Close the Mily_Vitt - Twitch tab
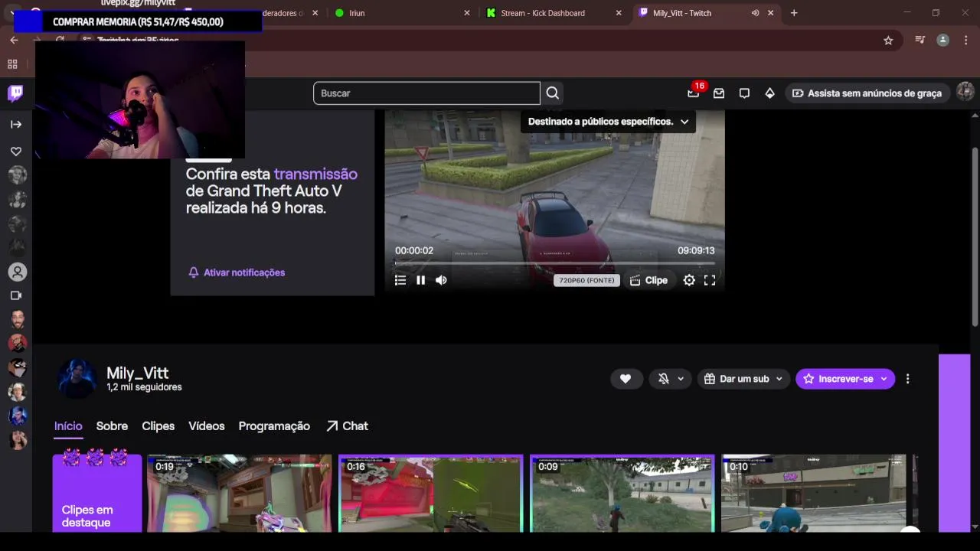The image size is (980, 551). click(x=770, y=13)
